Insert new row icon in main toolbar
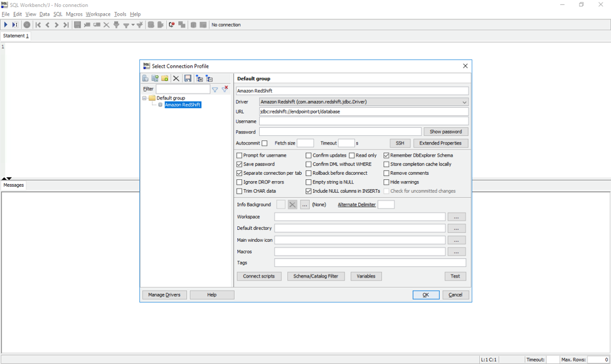Image resolution: width=611 pixels, height=364 pixels. [x=87, y=24]
